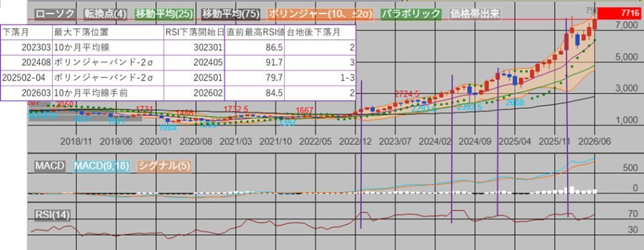The width and height of the screenshot is (644, 250).
Task: Click the 2020/08 date axis label
Action: click(x=196, y=142)
